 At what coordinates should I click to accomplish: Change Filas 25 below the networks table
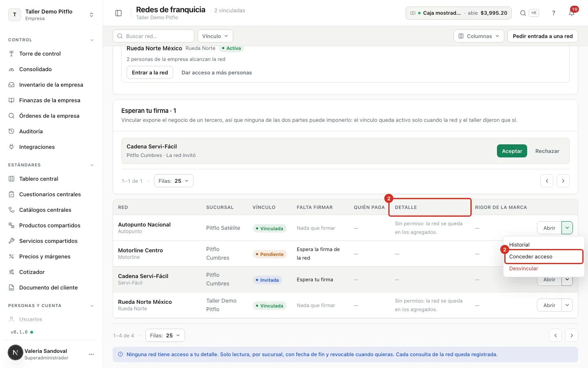click(x=165, y=335)
